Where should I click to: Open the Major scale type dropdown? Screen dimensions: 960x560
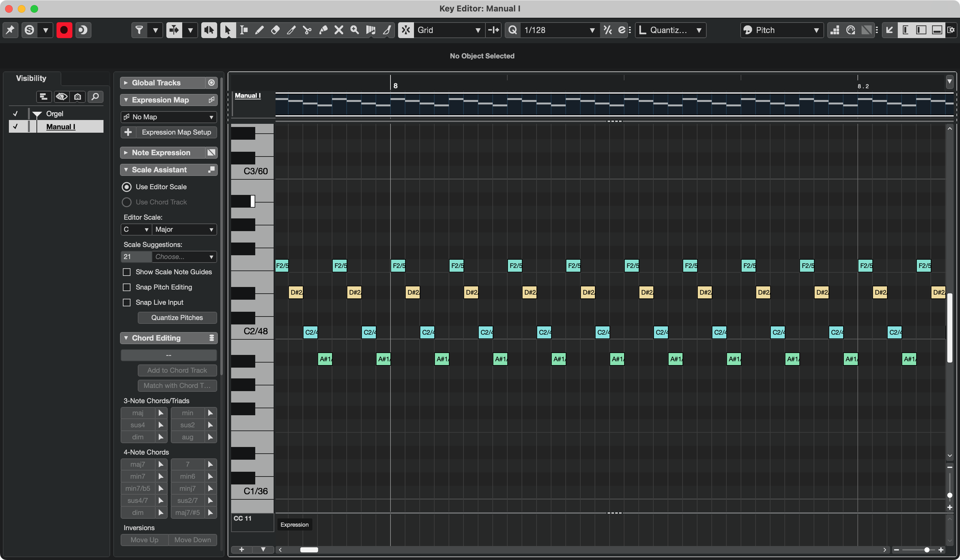tap(184, 229)
